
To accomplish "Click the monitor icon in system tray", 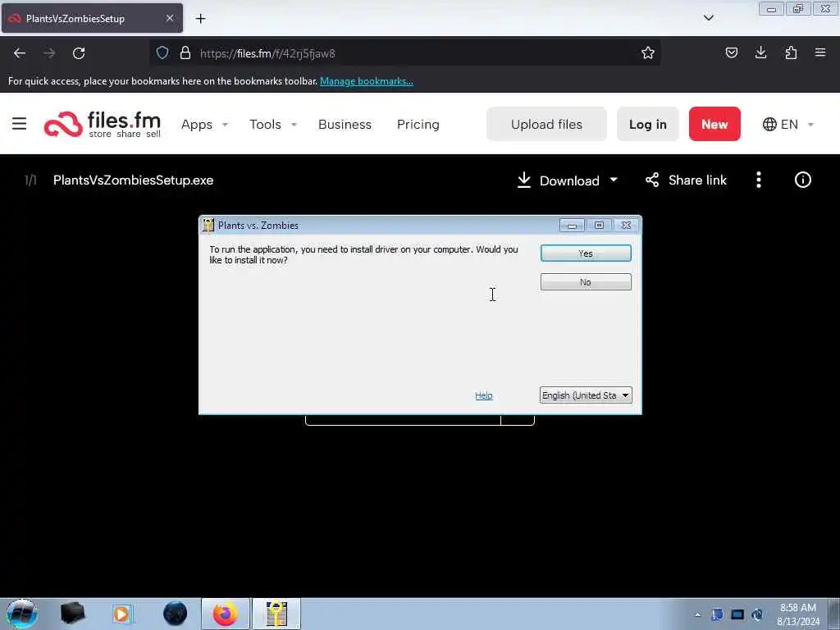I will 737,614.
